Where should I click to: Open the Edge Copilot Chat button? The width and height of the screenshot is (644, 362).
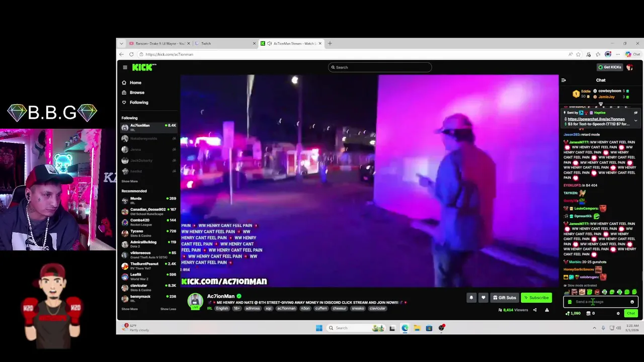[x=633, y=54]
